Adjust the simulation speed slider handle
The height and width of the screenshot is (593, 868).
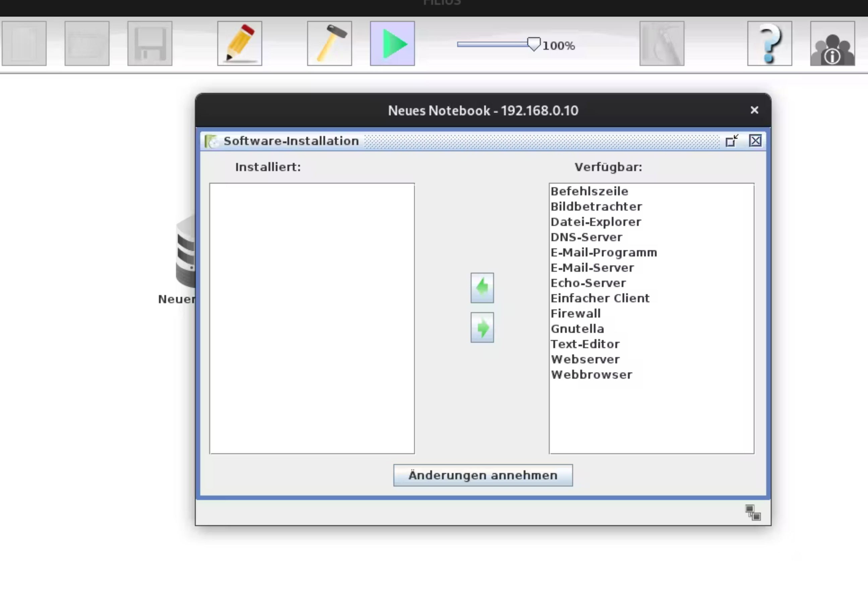click(534, 44)
